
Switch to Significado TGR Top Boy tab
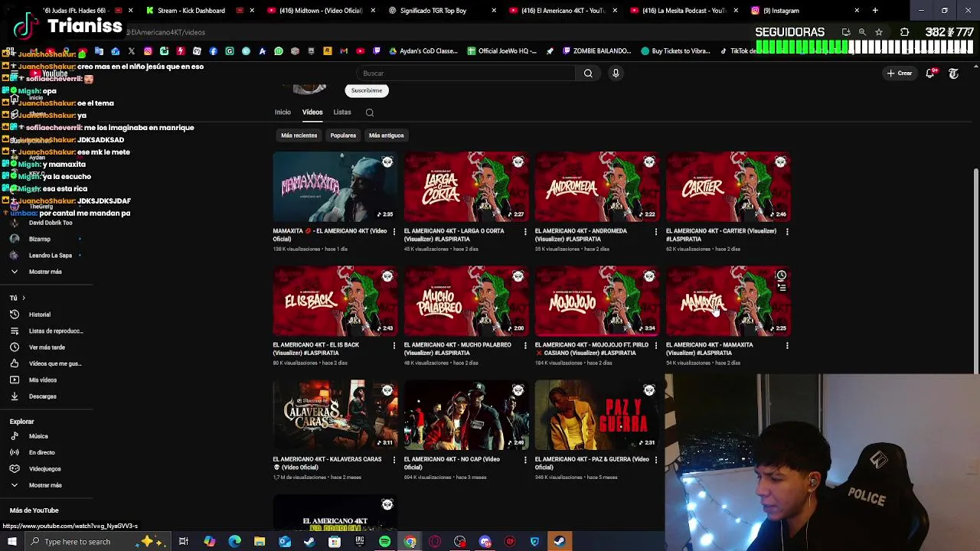[437, 11]
